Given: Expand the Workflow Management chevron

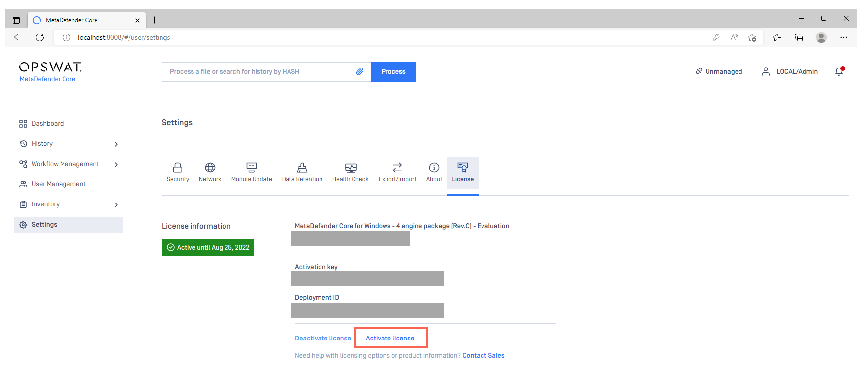Looking at the screenshot, I should click(116, 165).
